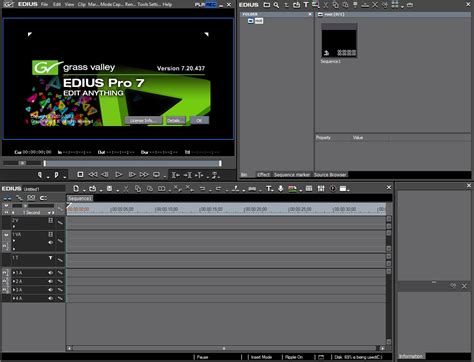Click the previous edit point icon
The image size is (474, 362).
point(176,175)
